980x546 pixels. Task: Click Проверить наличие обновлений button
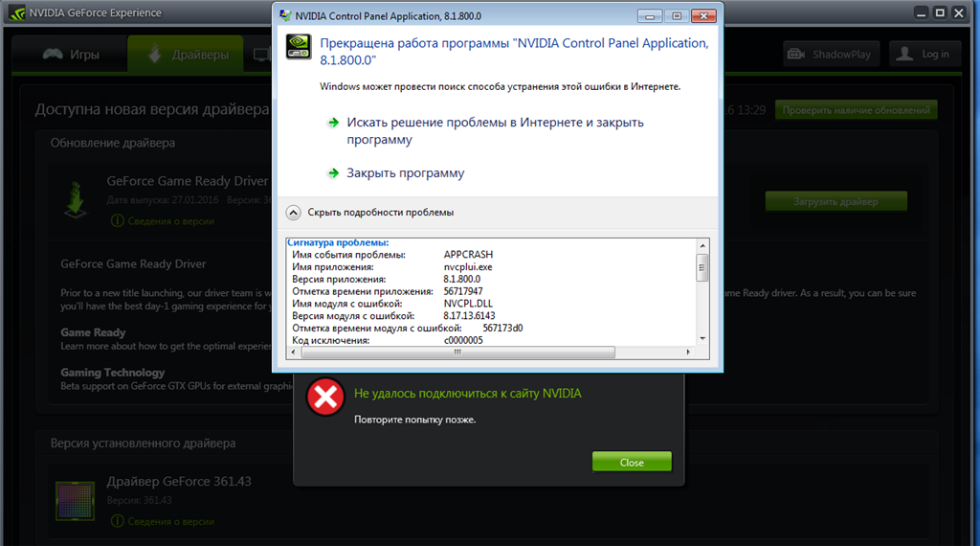(856, 110)
